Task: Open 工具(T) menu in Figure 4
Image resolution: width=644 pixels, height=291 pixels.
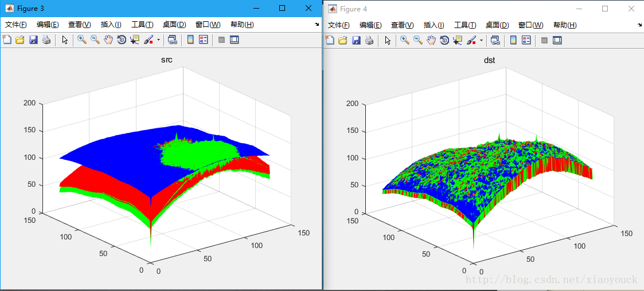Action: (x=465, y=25)
